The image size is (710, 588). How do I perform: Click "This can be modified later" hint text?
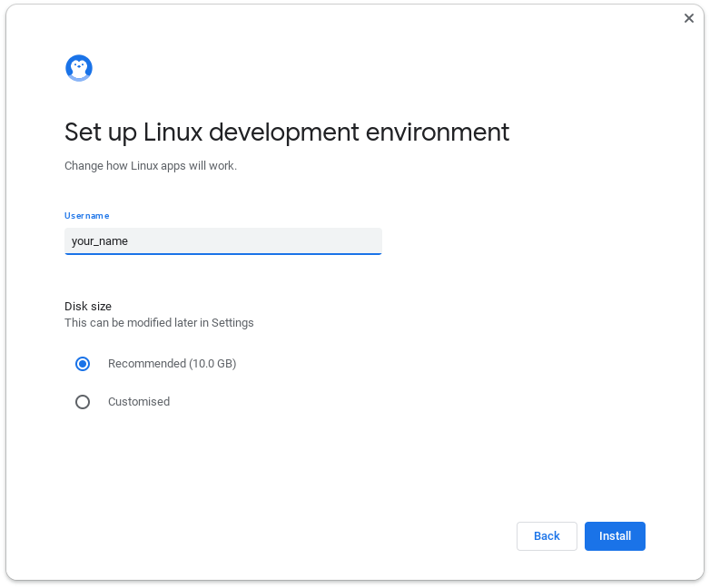tap(136, 323)
